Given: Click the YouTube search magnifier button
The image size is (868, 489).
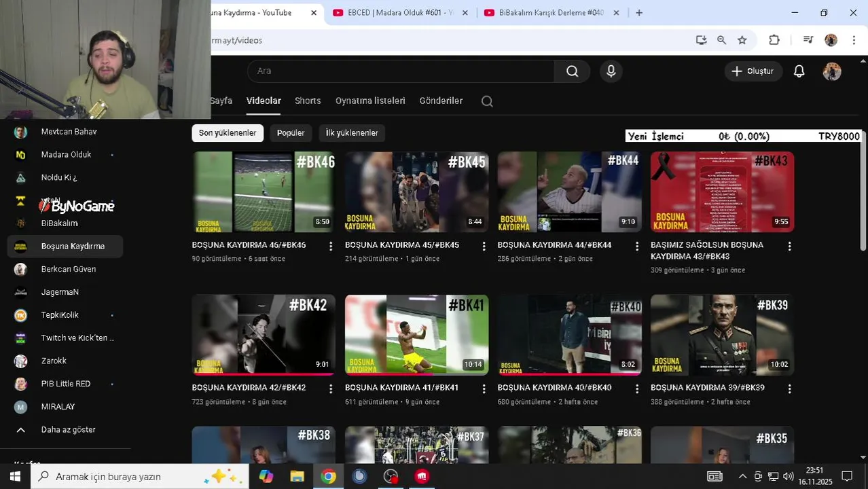Looking at the screenshot, I should (573, 71).
